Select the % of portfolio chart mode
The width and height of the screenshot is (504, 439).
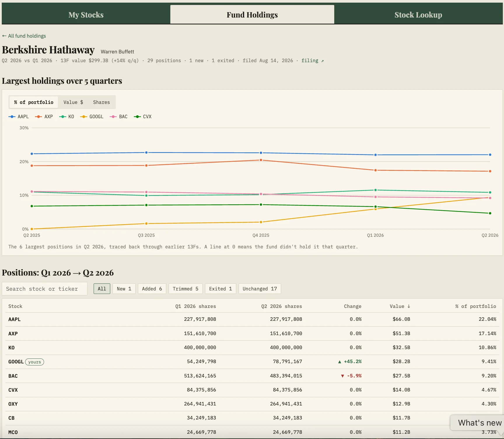(x=34, y=102)
